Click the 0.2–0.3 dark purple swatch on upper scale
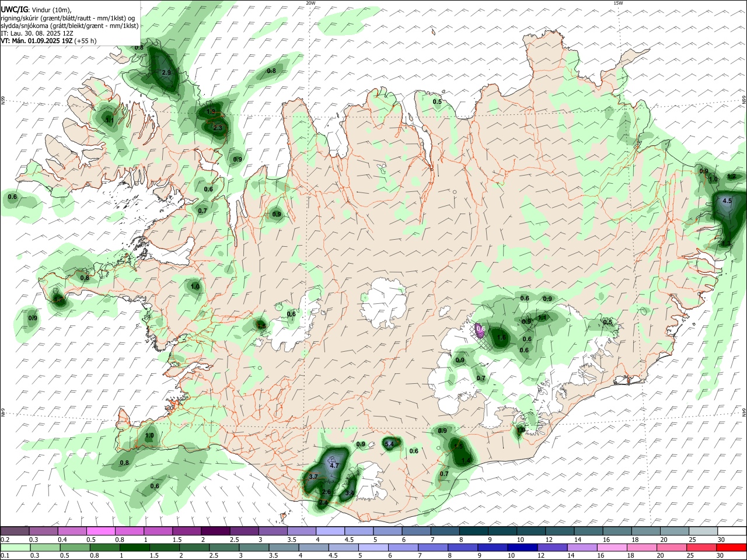This screenshot has width=747, height=560. point(15,531)
